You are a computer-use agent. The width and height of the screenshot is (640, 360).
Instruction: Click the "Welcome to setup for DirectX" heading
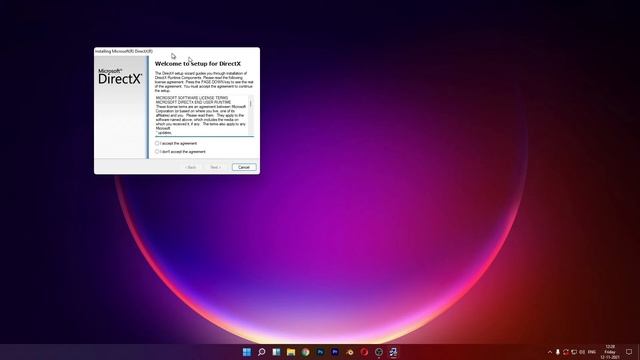(198, 64)
